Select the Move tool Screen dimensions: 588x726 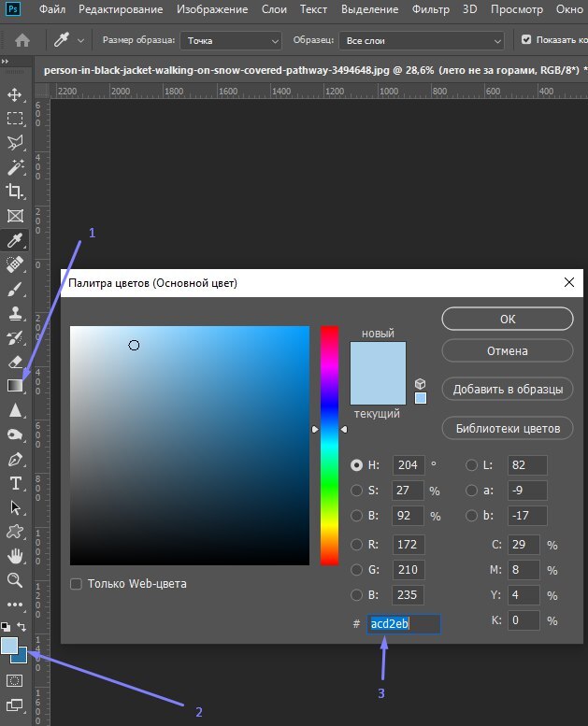[x=15, y=94]
